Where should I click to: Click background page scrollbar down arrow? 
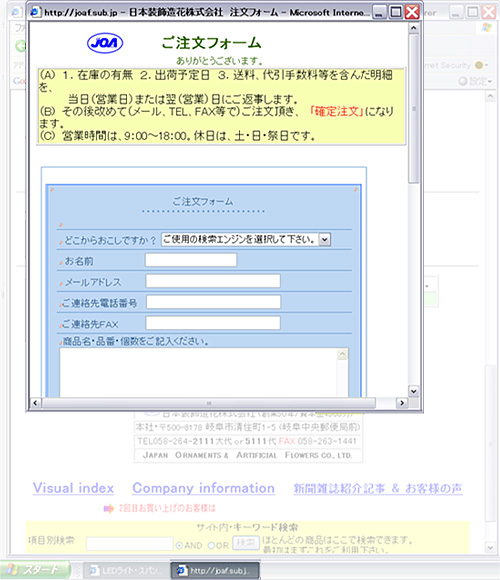click(x=490, y=547)
